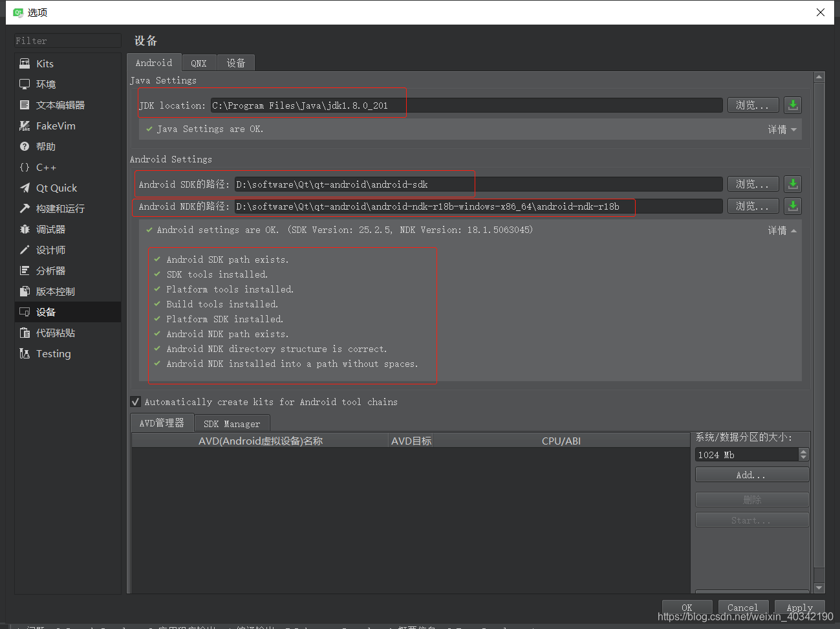Click the Cancel button

(743, 608)
